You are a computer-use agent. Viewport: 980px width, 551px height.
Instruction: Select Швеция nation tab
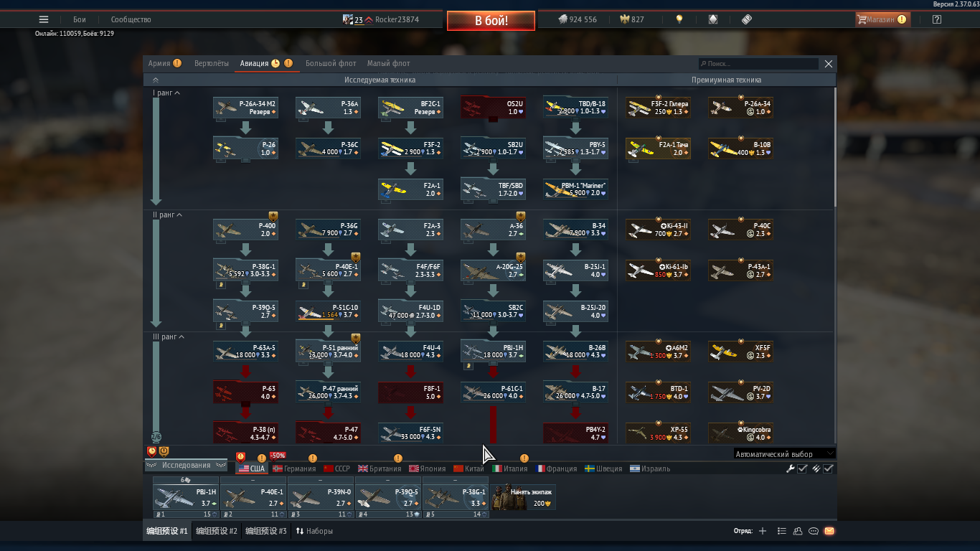(603, 468)
